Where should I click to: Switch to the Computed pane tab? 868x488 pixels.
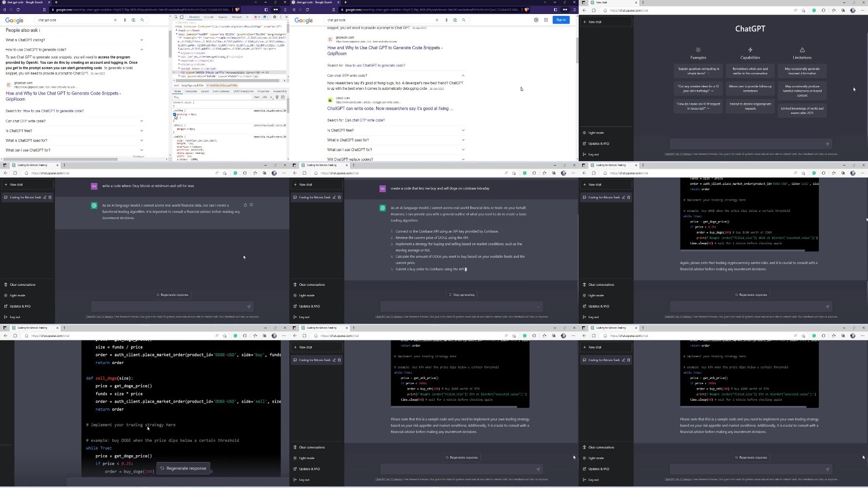tap(191, 91)
